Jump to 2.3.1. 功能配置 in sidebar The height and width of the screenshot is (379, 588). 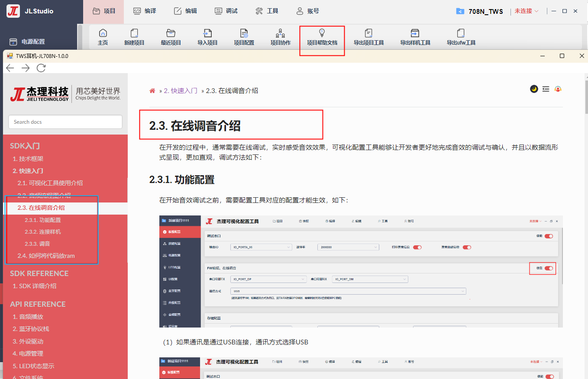coord(43,220)
